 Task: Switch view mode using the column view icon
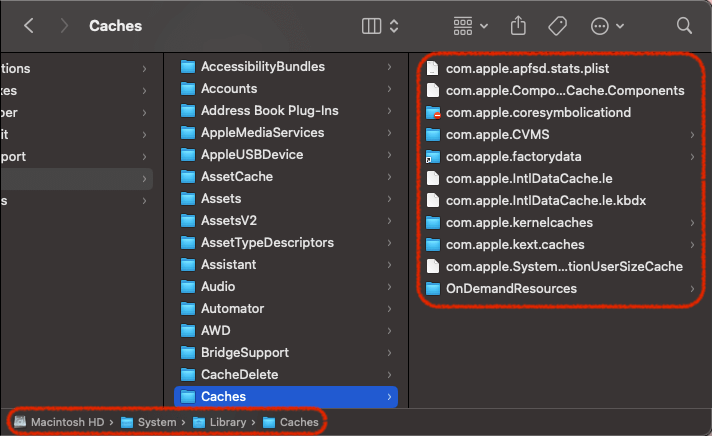tap(371, 25)
